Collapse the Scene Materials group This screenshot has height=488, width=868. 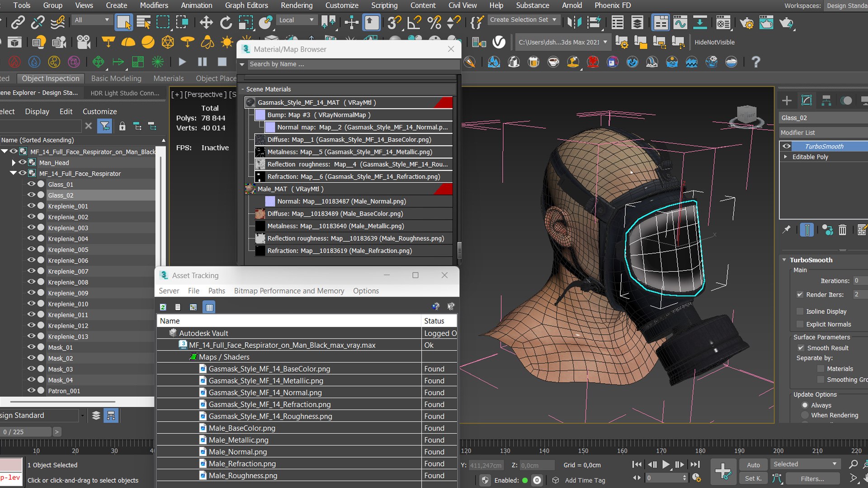click(x=242, y=89)
